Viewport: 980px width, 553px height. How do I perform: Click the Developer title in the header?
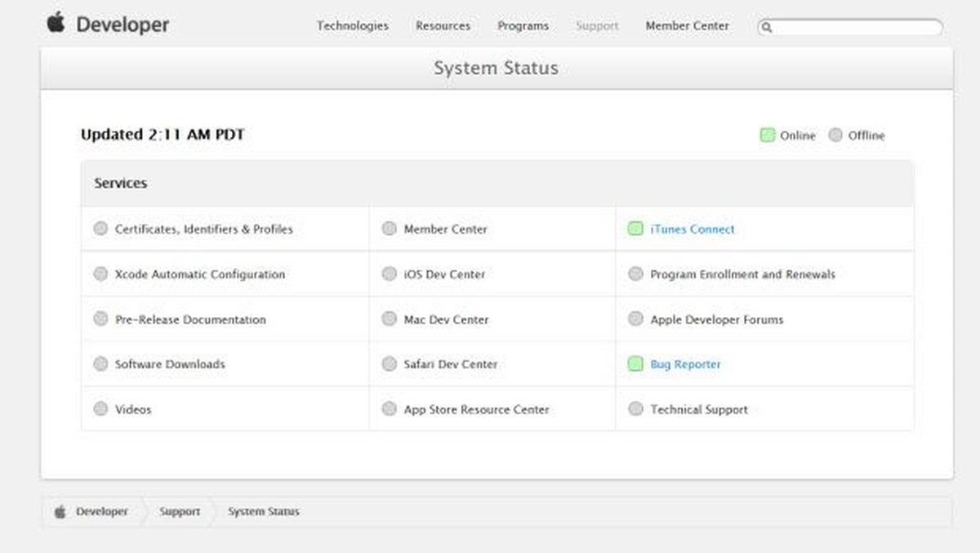point(122,25)
